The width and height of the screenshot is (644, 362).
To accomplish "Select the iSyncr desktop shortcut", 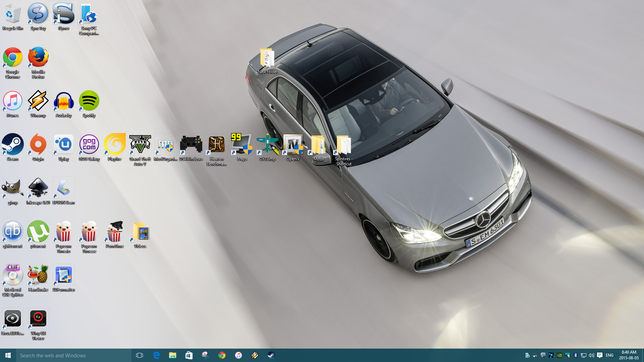I will tap(64, 17).
